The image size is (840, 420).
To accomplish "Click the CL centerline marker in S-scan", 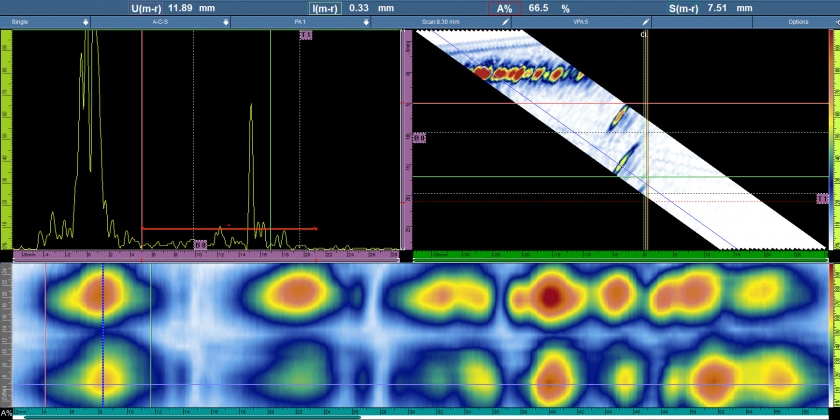I will tap(645, 34).
